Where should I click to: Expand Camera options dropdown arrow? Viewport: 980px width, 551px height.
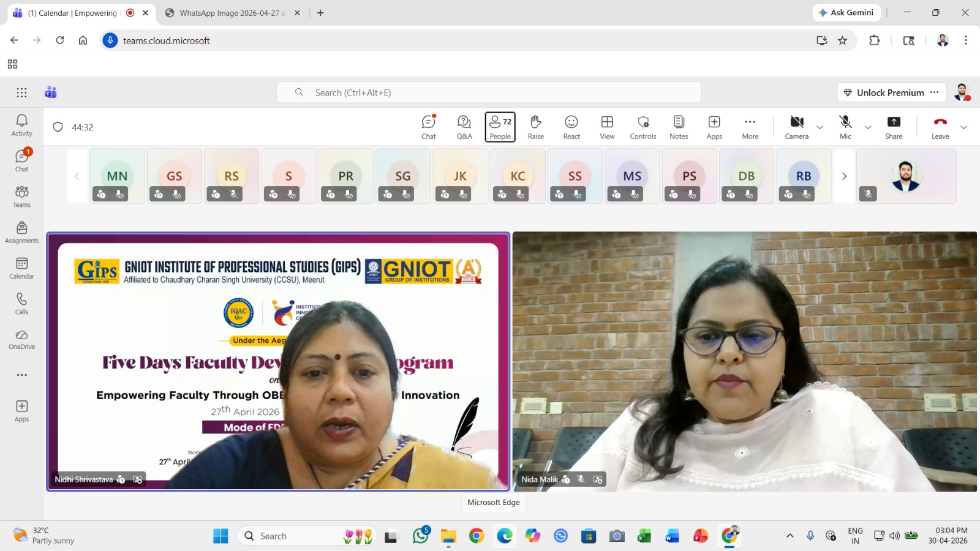820,127
